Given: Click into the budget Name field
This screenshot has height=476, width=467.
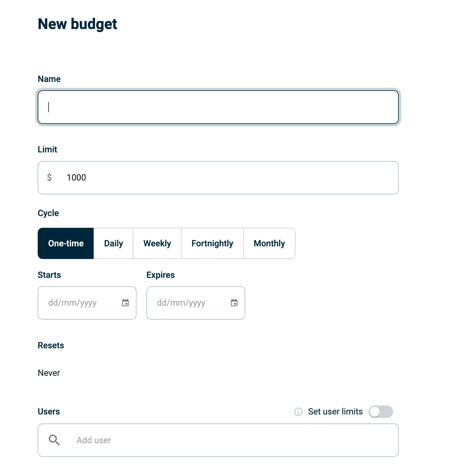Looking at the screenshot, I should (218, 107).
